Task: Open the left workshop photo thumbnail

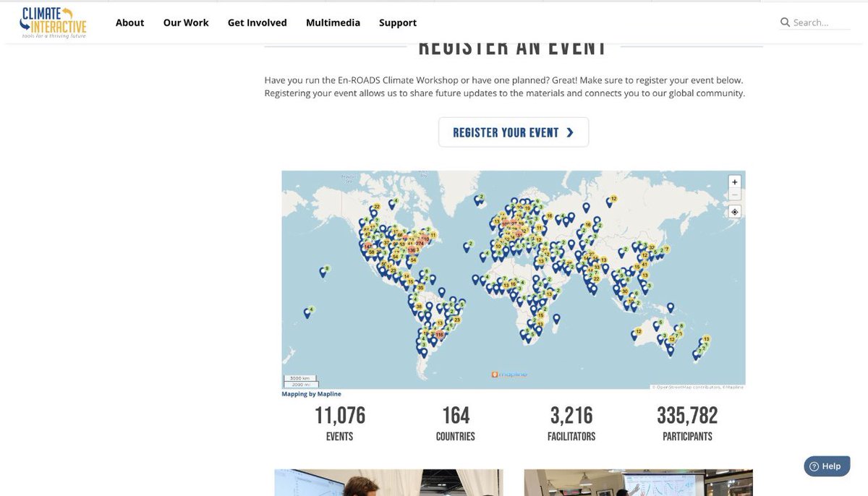Action: click(x=388, y=482)
